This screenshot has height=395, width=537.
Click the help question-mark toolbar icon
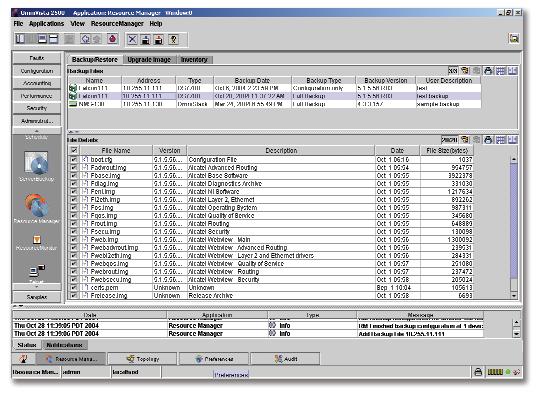[x=173, y=39]
